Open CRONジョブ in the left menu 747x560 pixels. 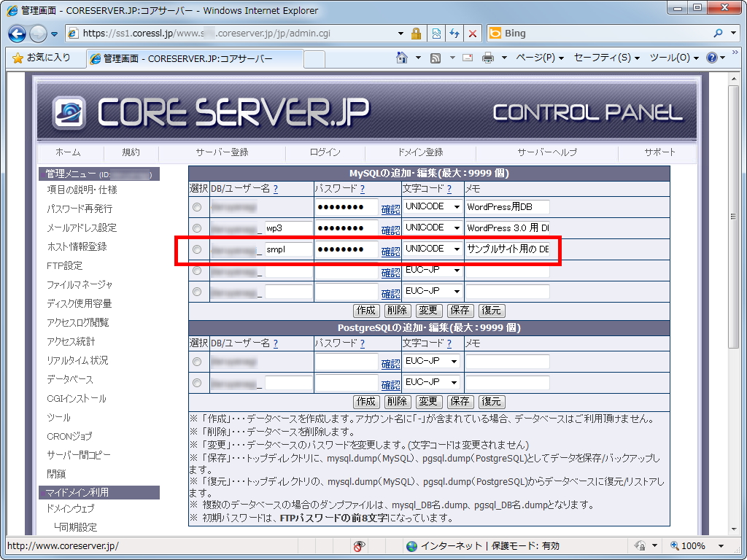pos(69,436)
